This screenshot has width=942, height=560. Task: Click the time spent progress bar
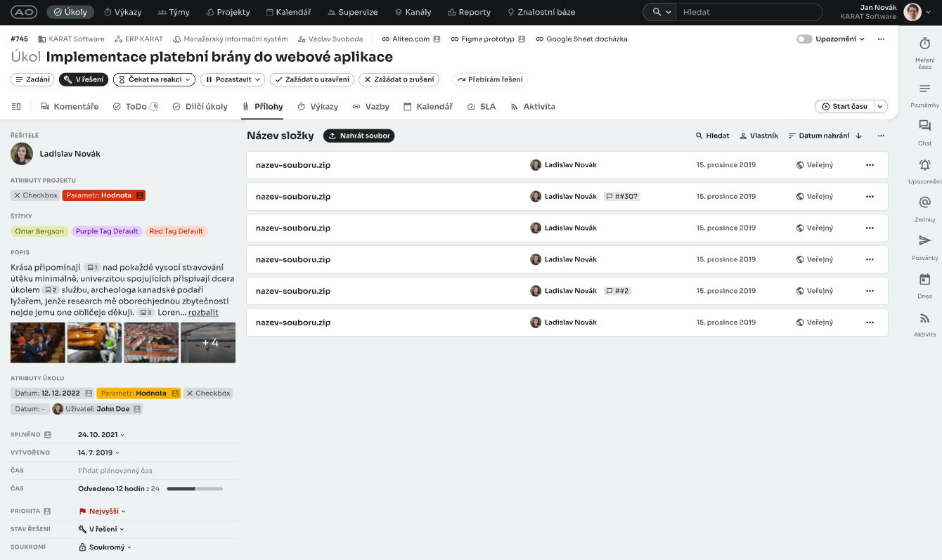[x=195, y=488]
